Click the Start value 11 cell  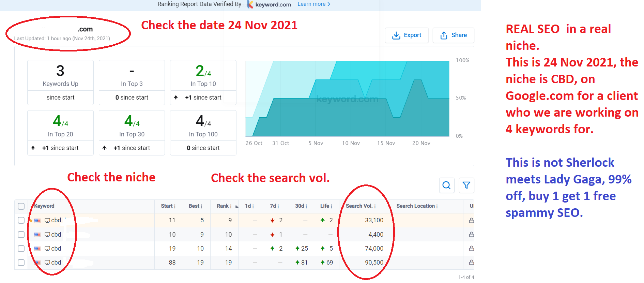[172, 220]
